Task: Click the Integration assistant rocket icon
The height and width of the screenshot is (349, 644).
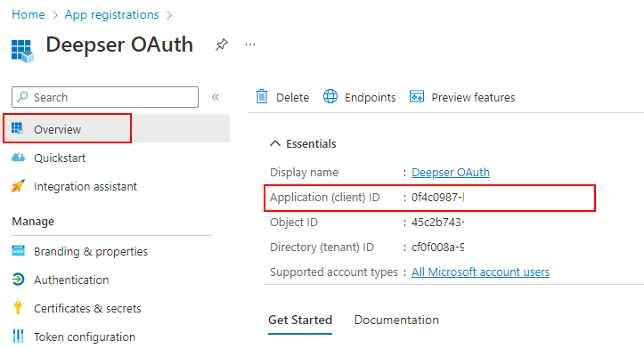Action: coord(18,186)
